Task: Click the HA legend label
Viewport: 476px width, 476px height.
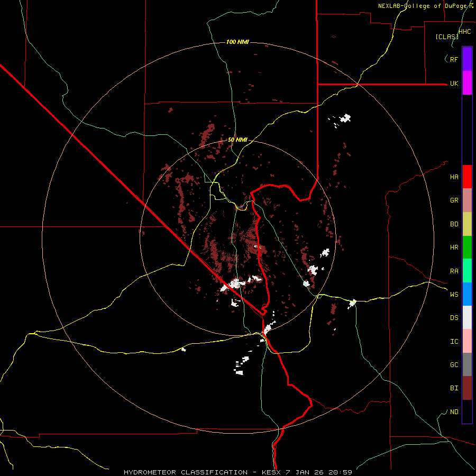Action: point(454,177)
